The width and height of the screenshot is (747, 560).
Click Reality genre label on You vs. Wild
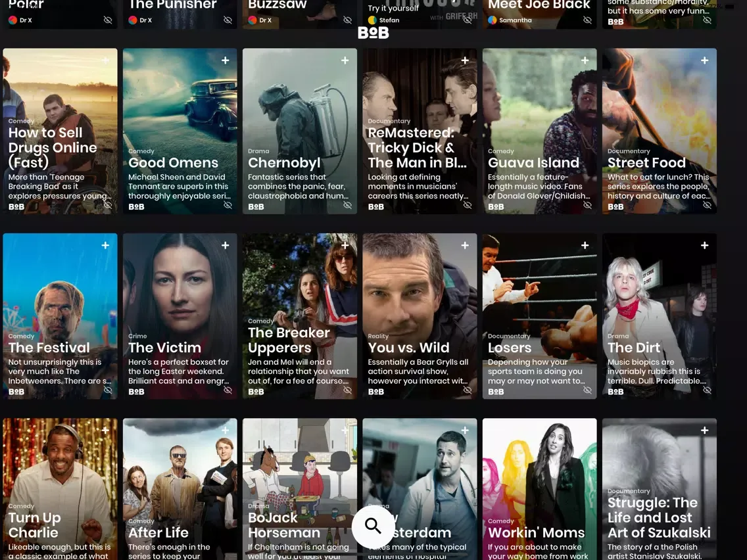point(378,336)
